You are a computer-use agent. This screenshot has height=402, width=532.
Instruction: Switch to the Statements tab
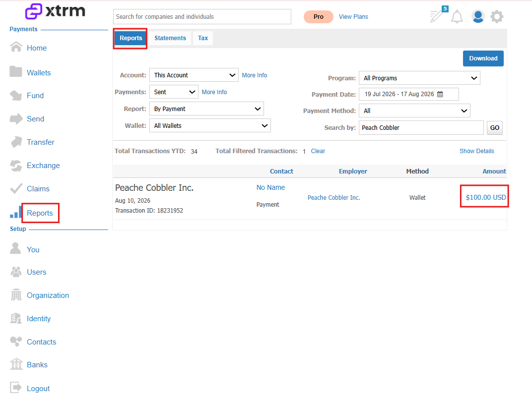coord(170,38)
